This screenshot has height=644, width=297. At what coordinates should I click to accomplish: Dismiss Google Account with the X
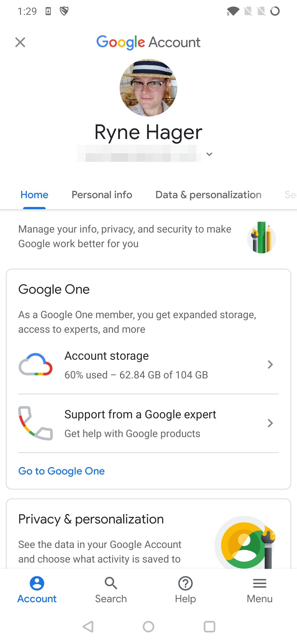point(20,42)
